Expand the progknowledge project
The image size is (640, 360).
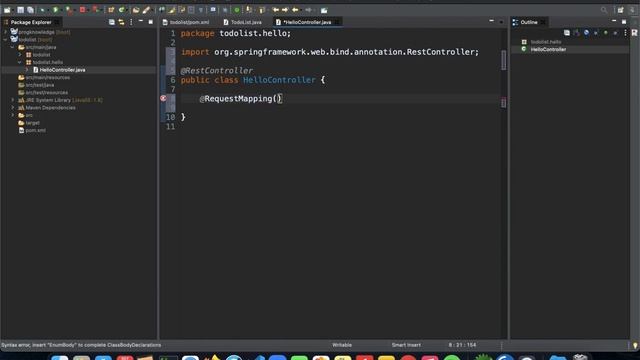point(5,32)
